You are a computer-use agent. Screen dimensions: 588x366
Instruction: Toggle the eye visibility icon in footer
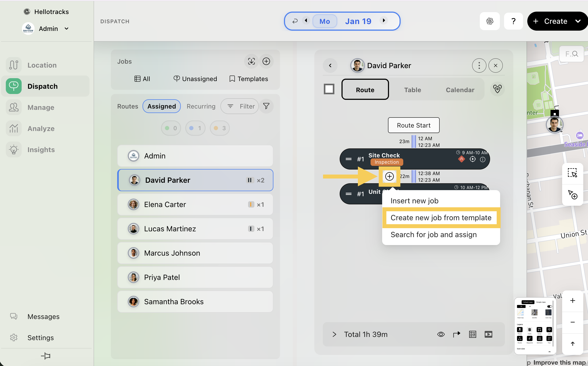point(441,334)
